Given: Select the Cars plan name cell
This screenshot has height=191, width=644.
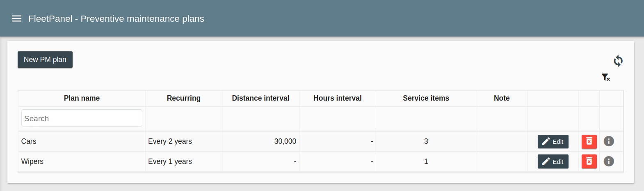Looking at the screenshot, I should click(29, 141).
